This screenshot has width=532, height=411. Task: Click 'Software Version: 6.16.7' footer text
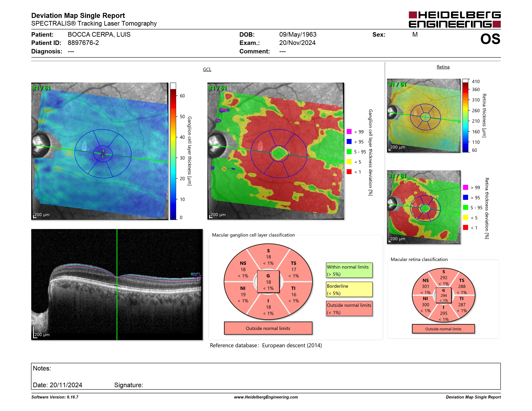coord(55,397)
